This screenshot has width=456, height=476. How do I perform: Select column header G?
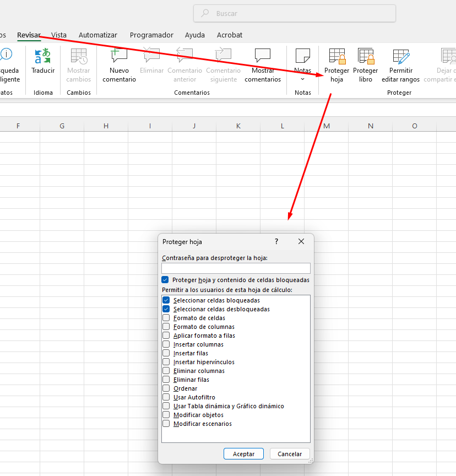(x=62, y=126)
